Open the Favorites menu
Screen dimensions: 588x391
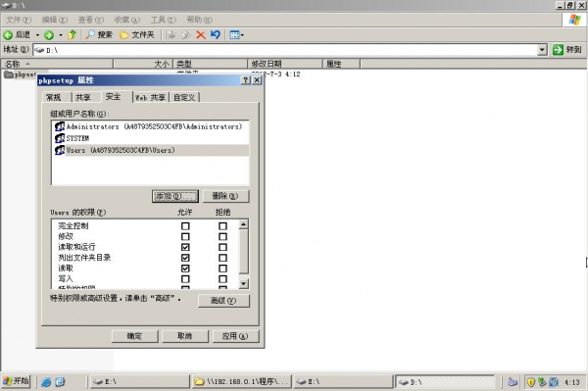click(x=127, y=20)
